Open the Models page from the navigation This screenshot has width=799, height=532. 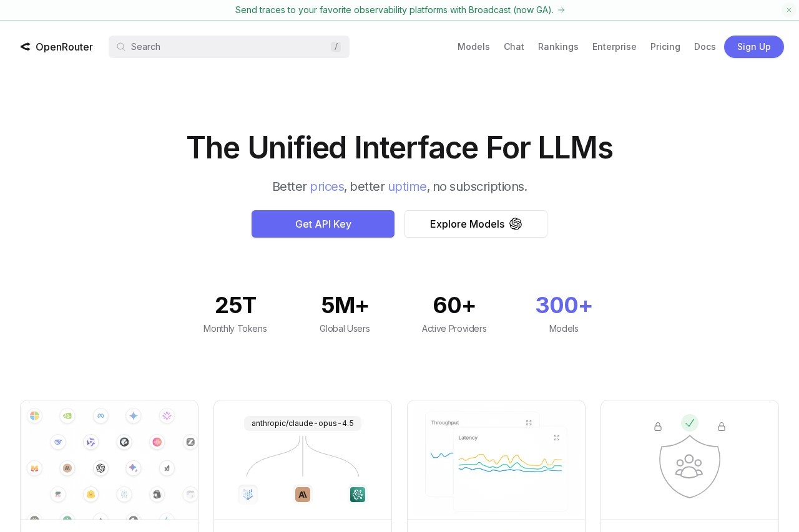pos(473,47)
